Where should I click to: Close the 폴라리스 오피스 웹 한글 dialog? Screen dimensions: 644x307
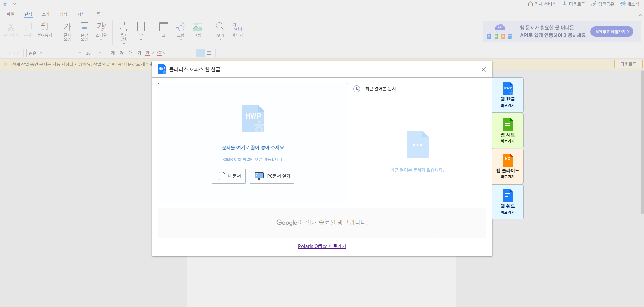coord(484,69)
